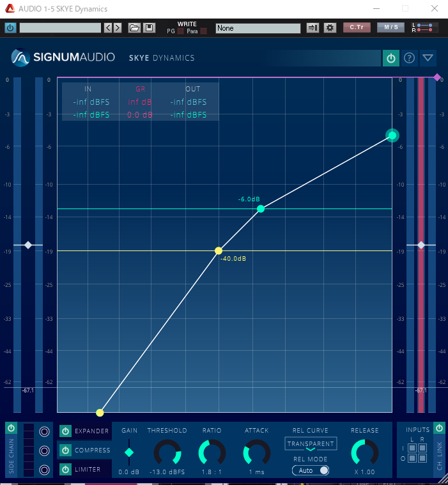Viewport: 448px width, 485px height.
Task: Click the empty preset name field
Action: 60,28
